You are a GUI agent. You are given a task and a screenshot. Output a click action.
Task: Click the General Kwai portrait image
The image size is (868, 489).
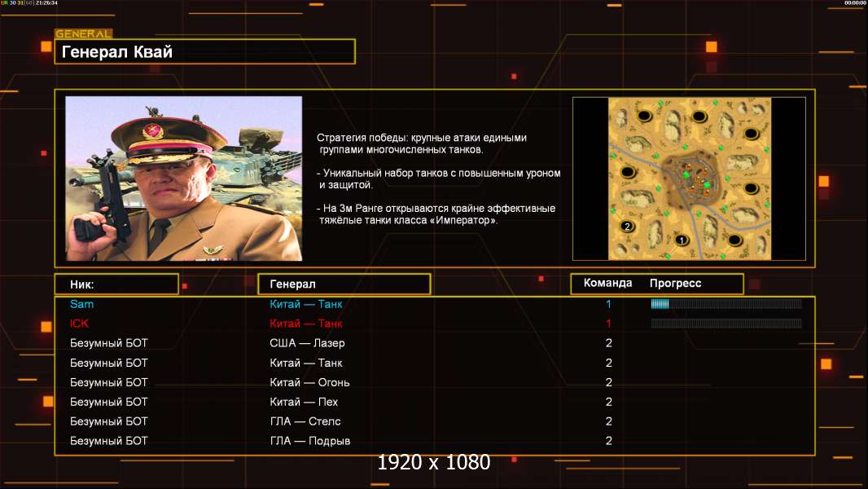point(184,178)
